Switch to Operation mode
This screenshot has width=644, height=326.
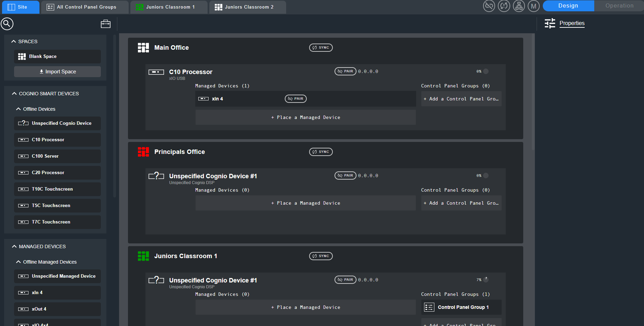click(x=619, y=6)
